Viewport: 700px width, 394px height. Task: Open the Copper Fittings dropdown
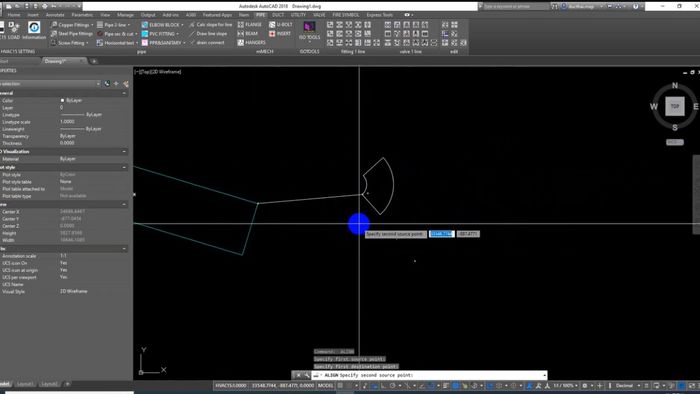(72, 25)
